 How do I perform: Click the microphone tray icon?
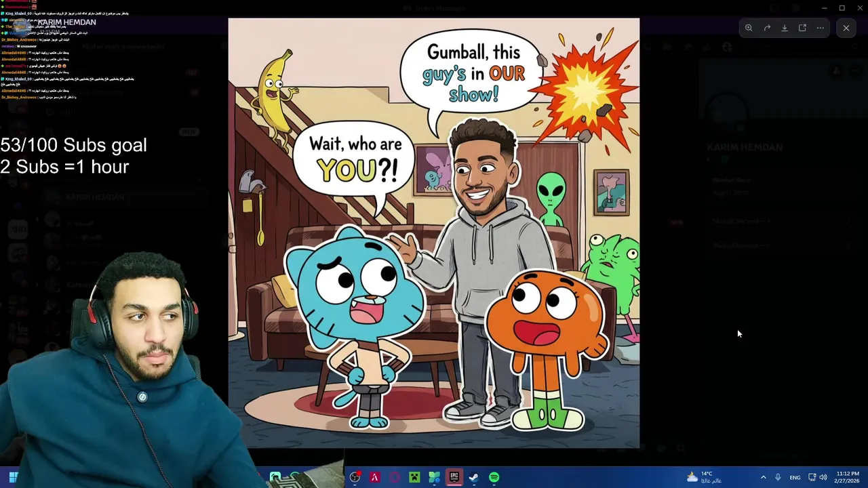pyautogui.click(x=778, y=477)
